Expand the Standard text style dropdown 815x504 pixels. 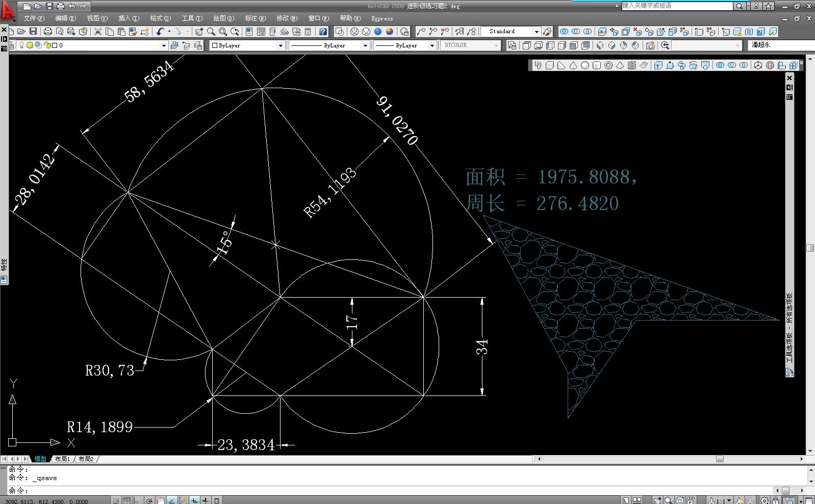536,32
